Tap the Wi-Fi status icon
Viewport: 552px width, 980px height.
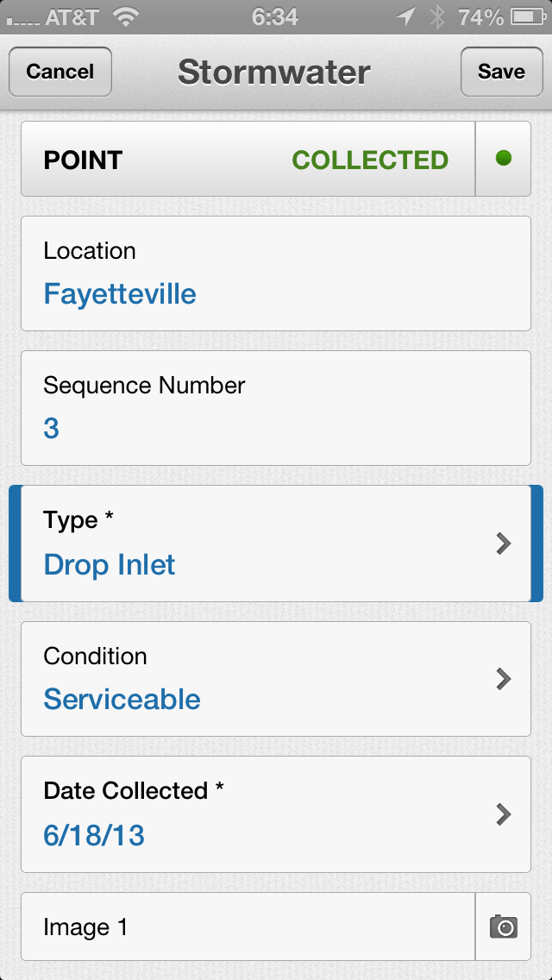[128, 17]
